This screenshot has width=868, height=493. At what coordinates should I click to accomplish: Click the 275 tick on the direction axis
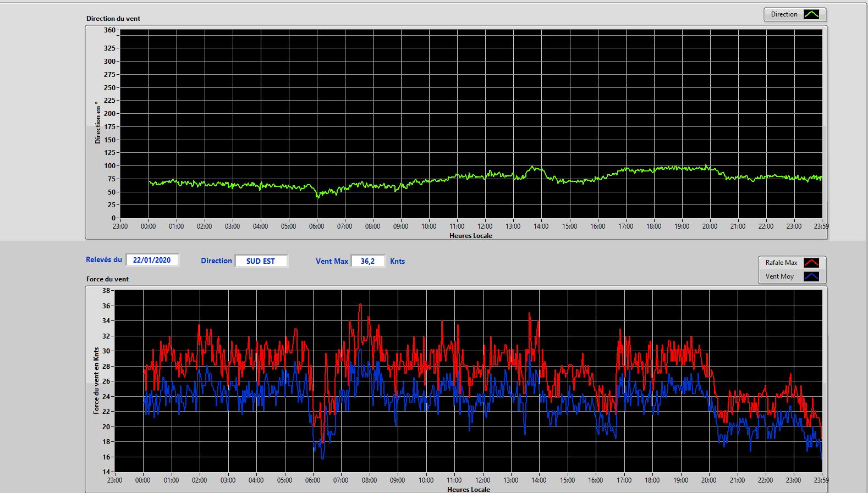109,75
